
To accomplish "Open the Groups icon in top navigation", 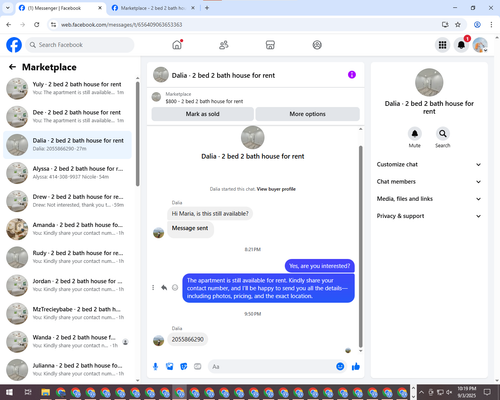I will point(317,45).
